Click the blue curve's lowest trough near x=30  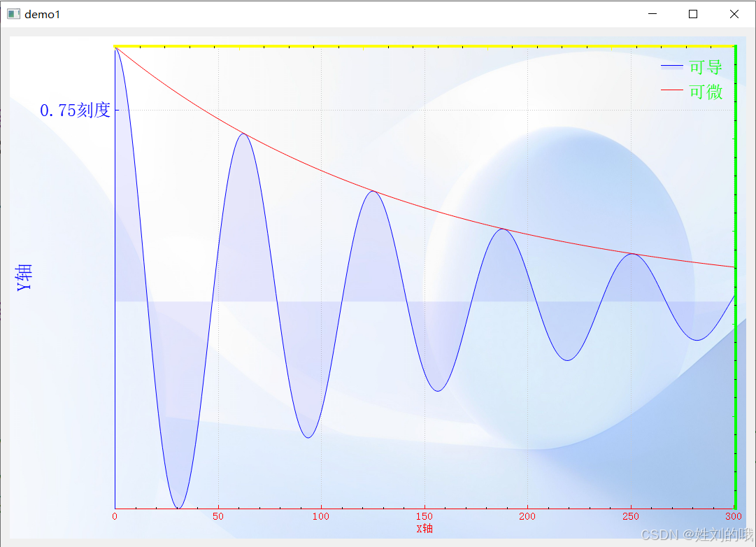178,507
